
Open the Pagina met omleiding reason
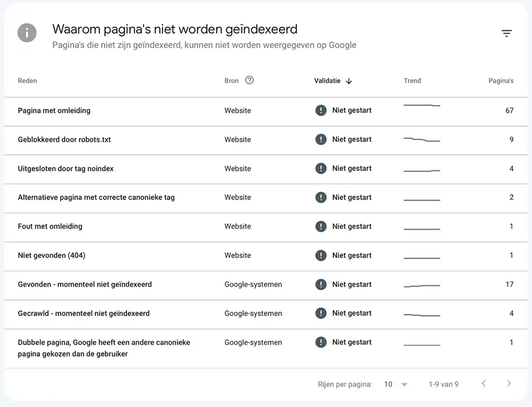[x=54, y=111]
